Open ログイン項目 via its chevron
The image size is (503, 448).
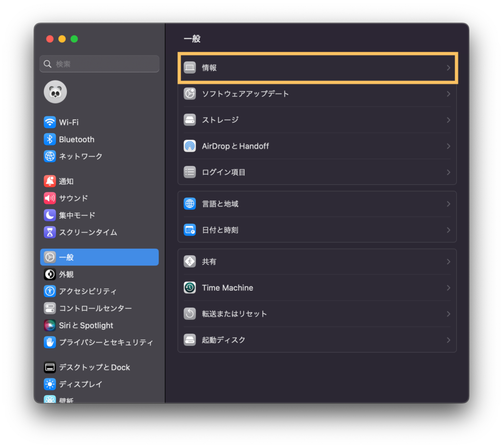[448, 172]
